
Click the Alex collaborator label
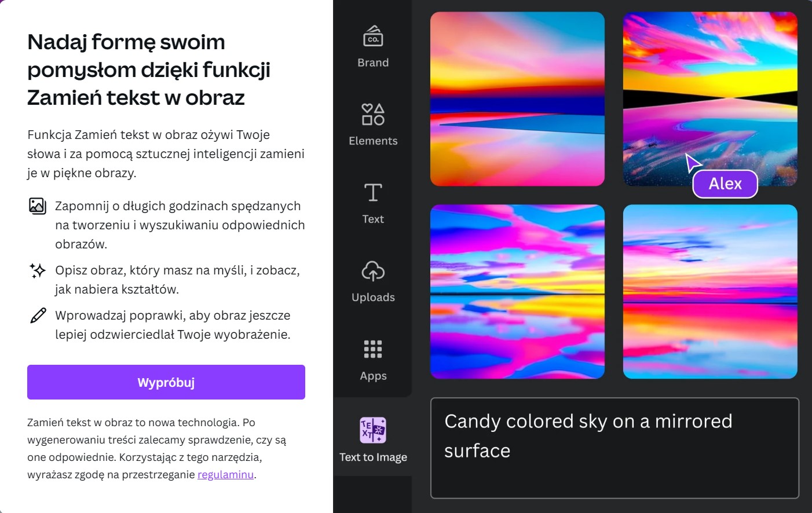click(725, 184)
